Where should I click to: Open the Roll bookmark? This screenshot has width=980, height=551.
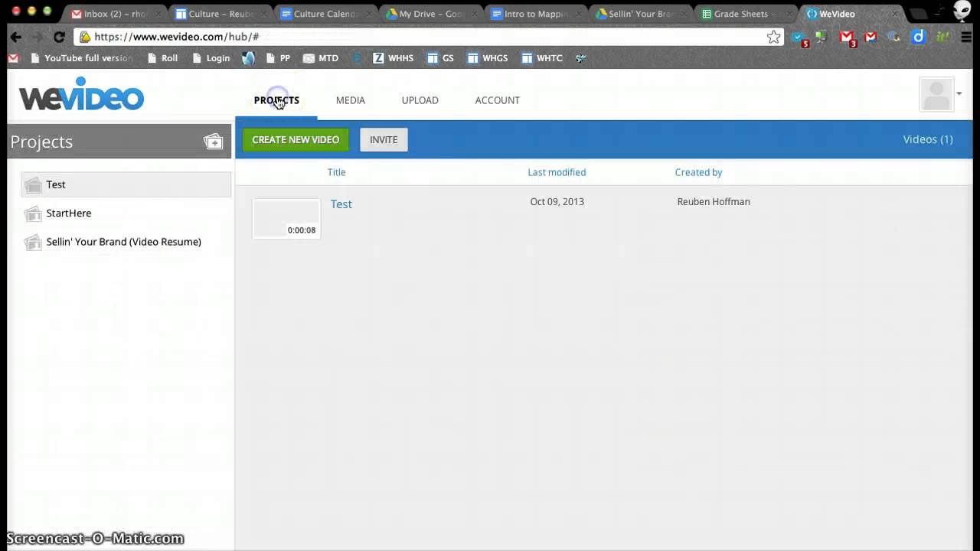click(x=162, y=58)
